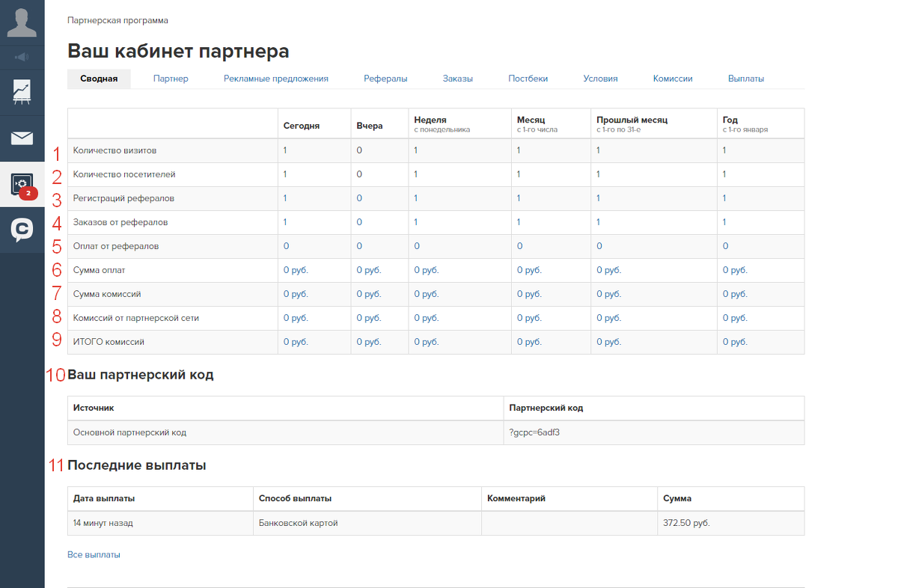Click the 14 минут назад payout date
The image size is (898, 588).
pyautogui.click(x=103, y=523)
